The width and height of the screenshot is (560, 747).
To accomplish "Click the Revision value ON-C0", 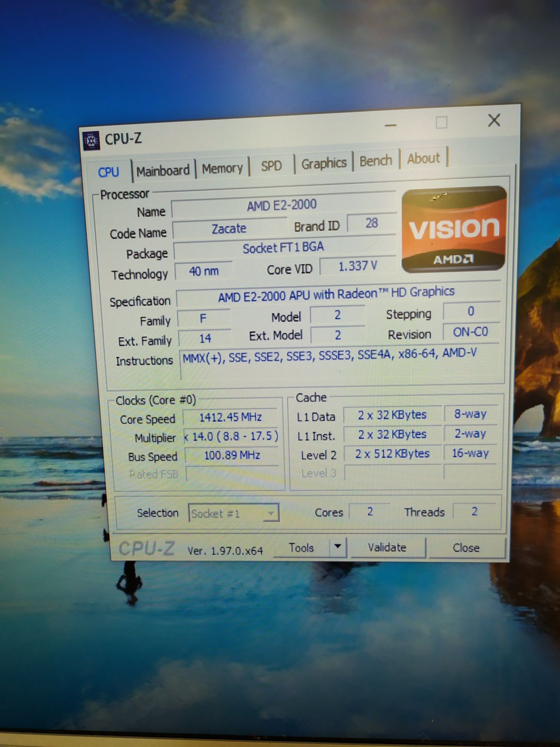I will (x=470, y=332).
